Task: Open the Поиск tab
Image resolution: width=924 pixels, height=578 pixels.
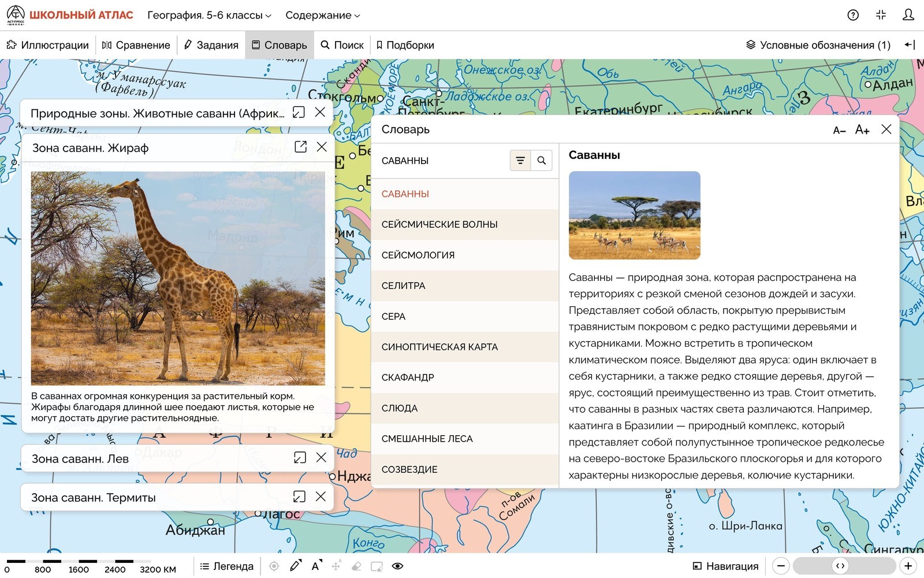Action: 342,45
